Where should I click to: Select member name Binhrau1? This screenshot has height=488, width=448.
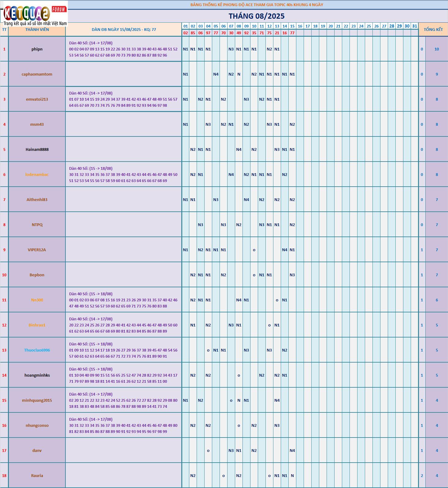coord(37,325)
